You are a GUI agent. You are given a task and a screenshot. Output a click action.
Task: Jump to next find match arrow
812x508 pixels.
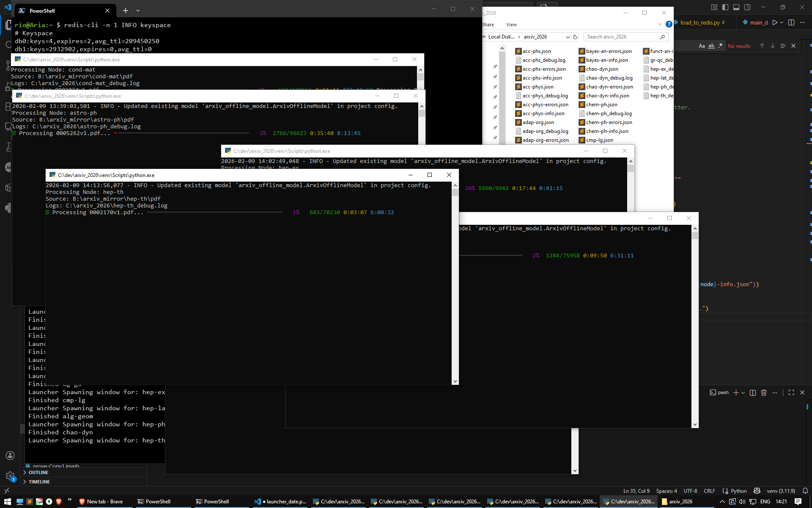pos(773,46)
